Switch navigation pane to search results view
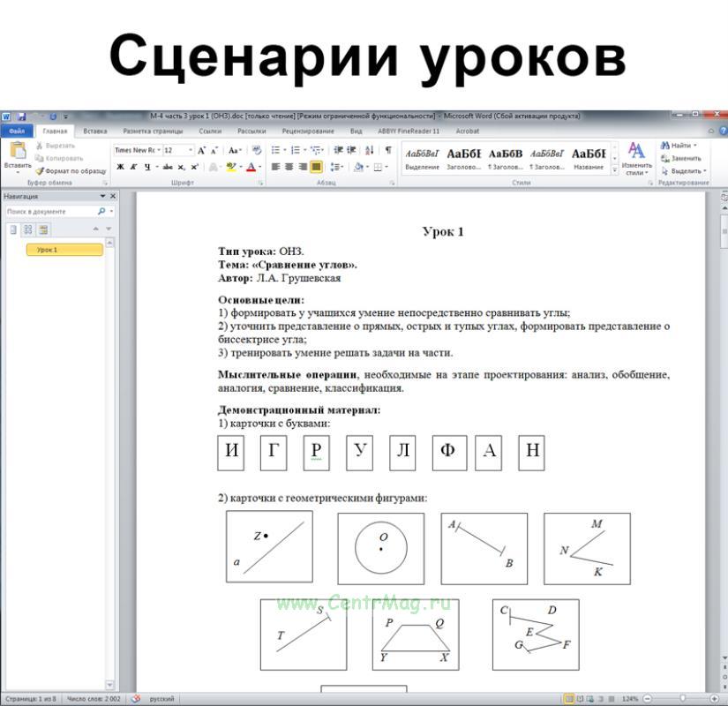The height and width of the screenshot is (706, 728). point(43,229)
